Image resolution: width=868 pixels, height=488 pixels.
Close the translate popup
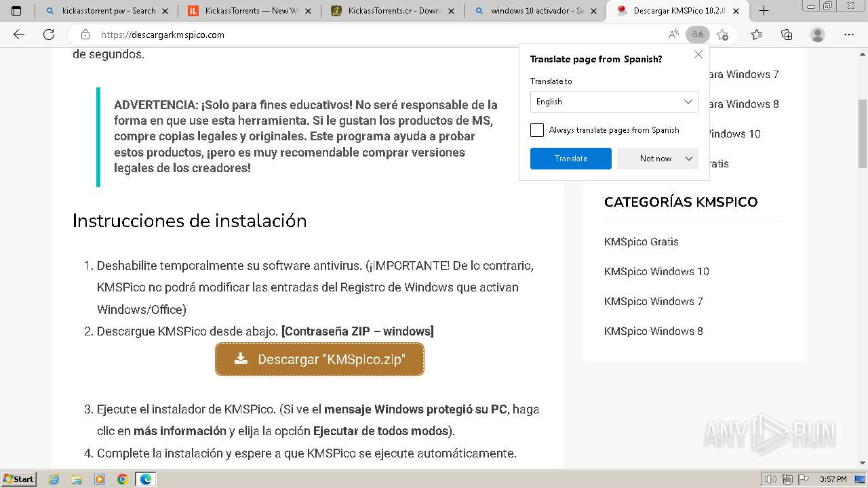pyautogui.click(x=698, y=54)
